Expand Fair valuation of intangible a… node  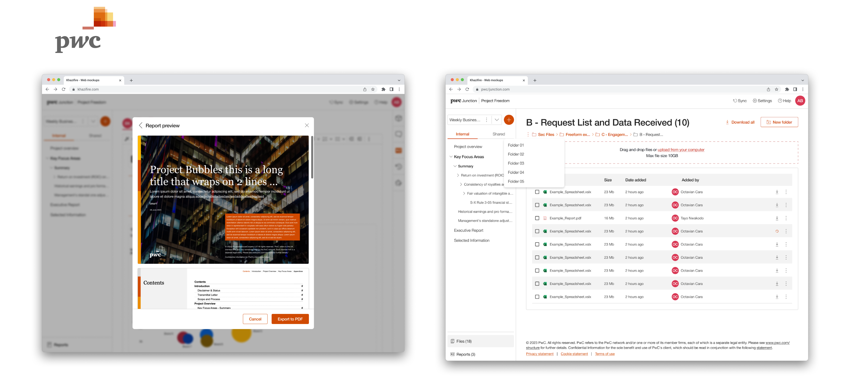pyautogui.click(x=464, y=194)
